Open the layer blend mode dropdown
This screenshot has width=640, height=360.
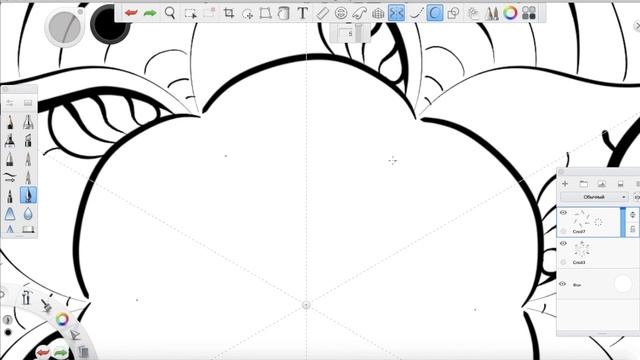coord(594,197)
